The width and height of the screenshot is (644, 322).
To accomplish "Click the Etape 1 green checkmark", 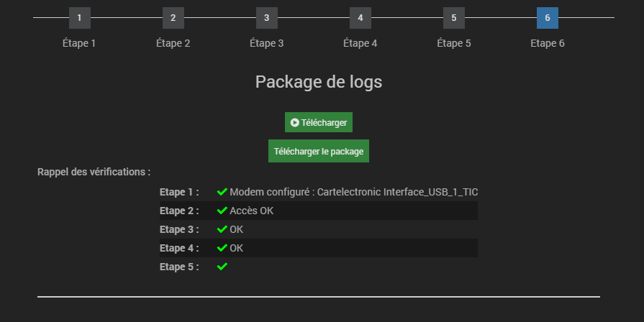I will click(222, 192).
